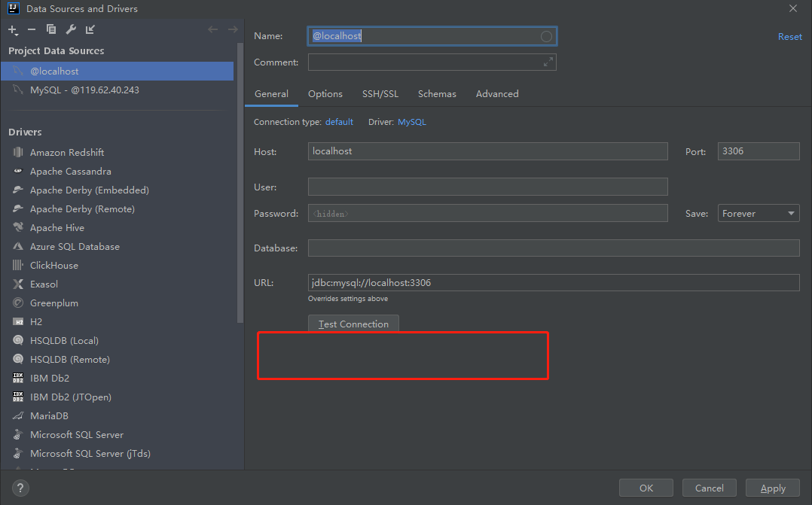812x505 pixels.
Task: Click the Test Connection button
Action: click(x=353, y=324)
